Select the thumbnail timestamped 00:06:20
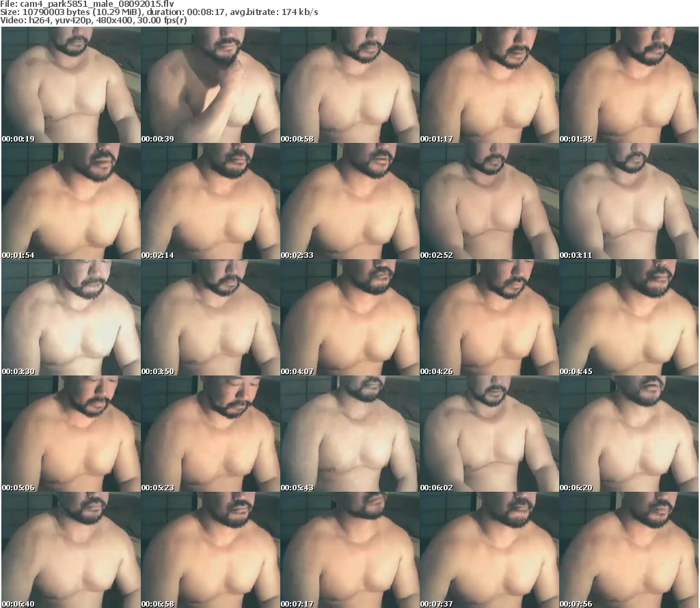Viewport: 700px width, 608px height. click(x=629, y=434)
